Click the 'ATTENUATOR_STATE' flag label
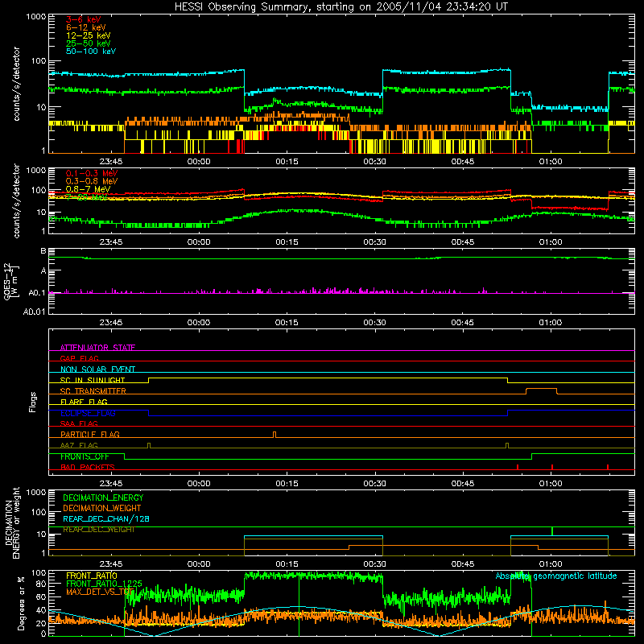644x644 pixels. (97, 348)
